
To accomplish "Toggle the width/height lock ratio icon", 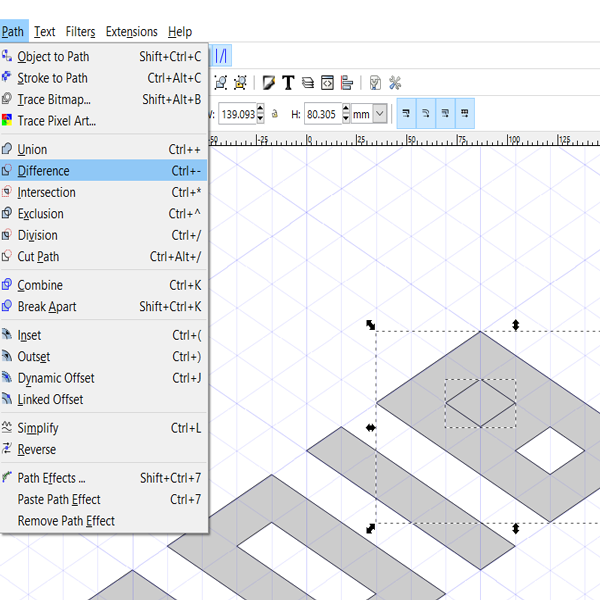I will (x=275, y=114).
